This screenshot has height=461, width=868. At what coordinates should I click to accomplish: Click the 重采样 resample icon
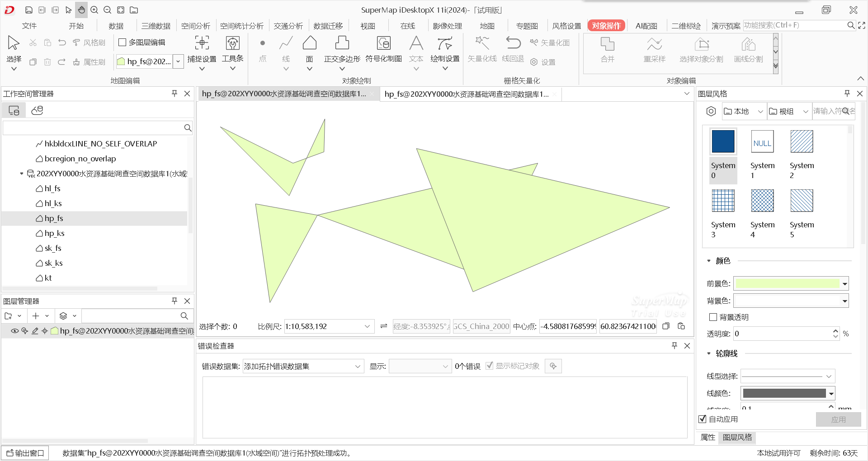[x=654, y=50]
